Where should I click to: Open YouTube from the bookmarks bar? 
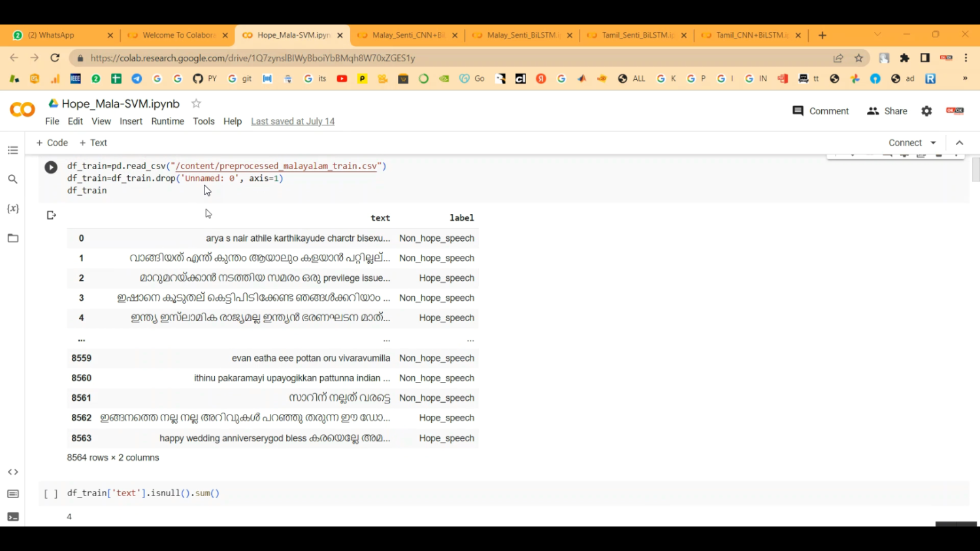(x=342, y=78)
